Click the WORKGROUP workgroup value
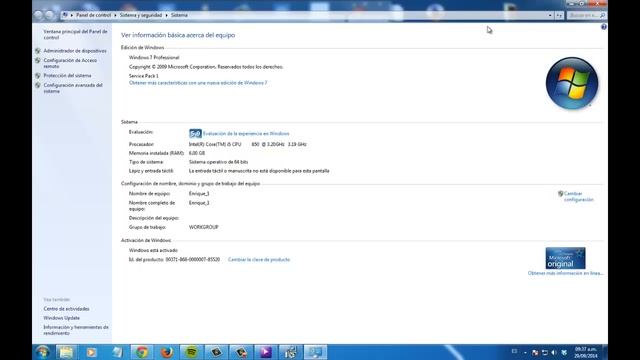This screenshot has width=640, height=360. pyautogui.click(x=203, y=227)
